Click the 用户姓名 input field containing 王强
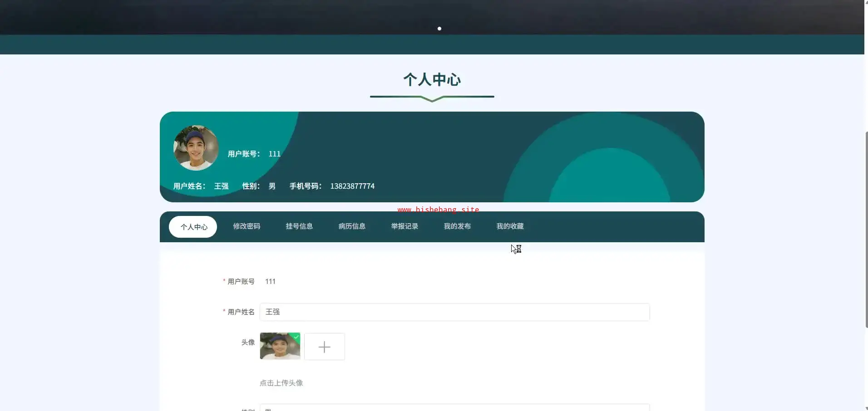868x411 pixels. (454, 312)
